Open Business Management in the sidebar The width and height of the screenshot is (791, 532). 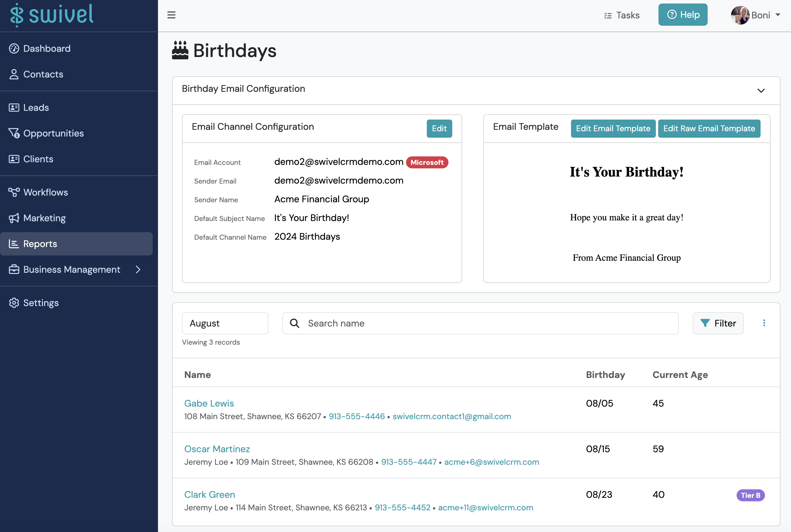[64, 270]
